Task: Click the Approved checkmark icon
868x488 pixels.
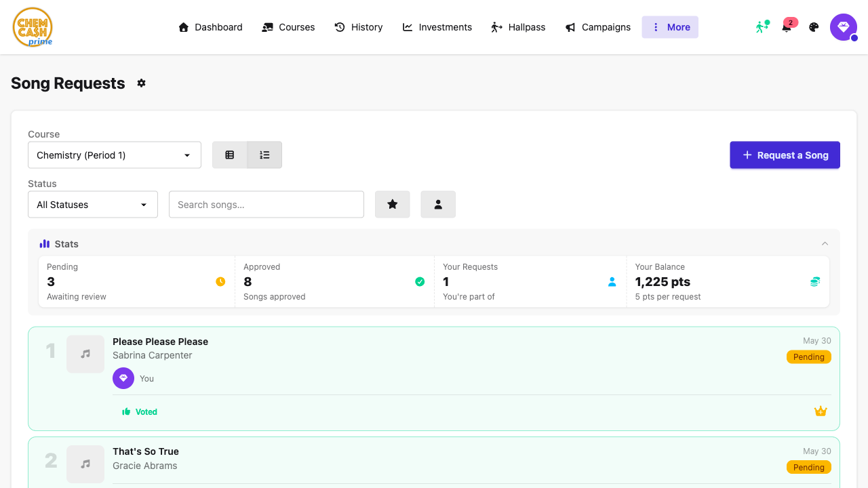Action: coord(420,282)
